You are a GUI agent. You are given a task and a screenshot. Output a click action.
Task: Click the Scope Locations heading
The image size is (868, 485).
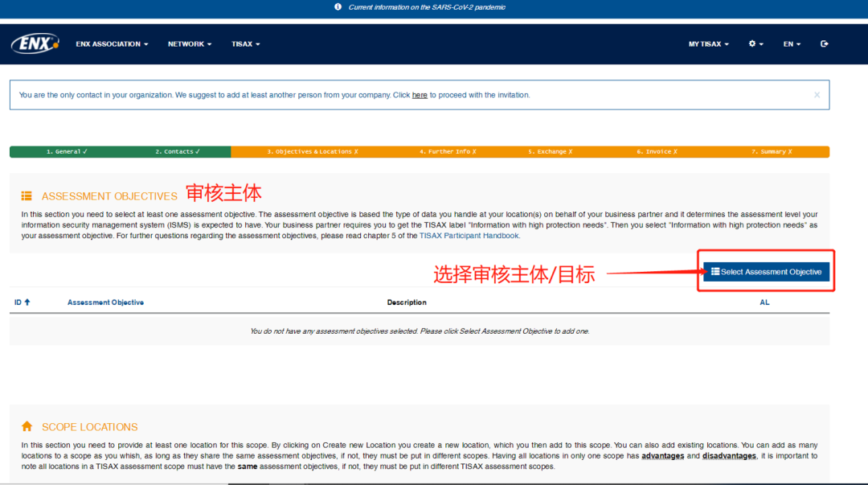(x=90, y=427)
